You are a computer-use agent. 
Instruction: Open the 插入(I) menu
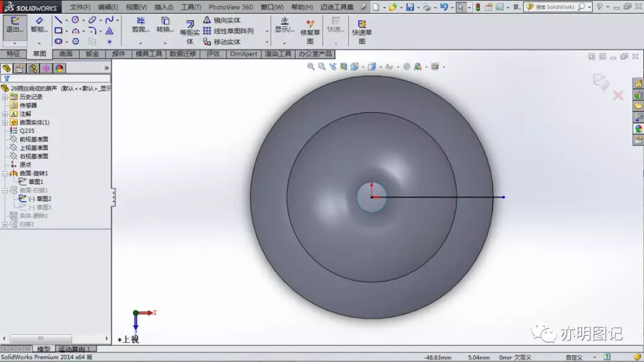pyautogui.click(x=164, y=7)
